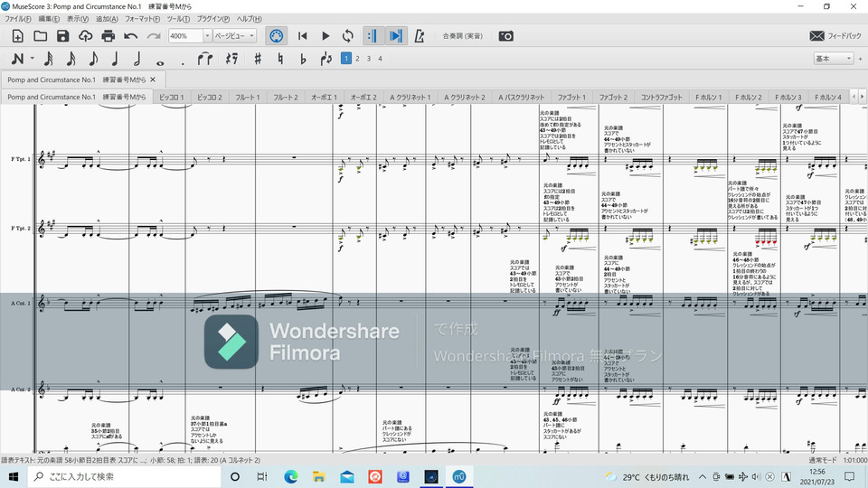Screen dimensions: 868x488
Task: Toggle concert pitch (合奏調 実音) button
Action: pos(462,36)
